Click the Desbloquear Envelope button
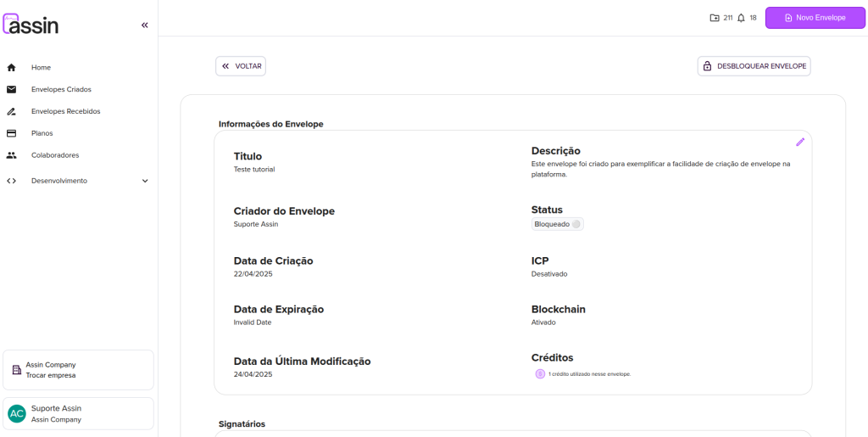The height and width of the screenshot is (437, 868). pos(754,66)
